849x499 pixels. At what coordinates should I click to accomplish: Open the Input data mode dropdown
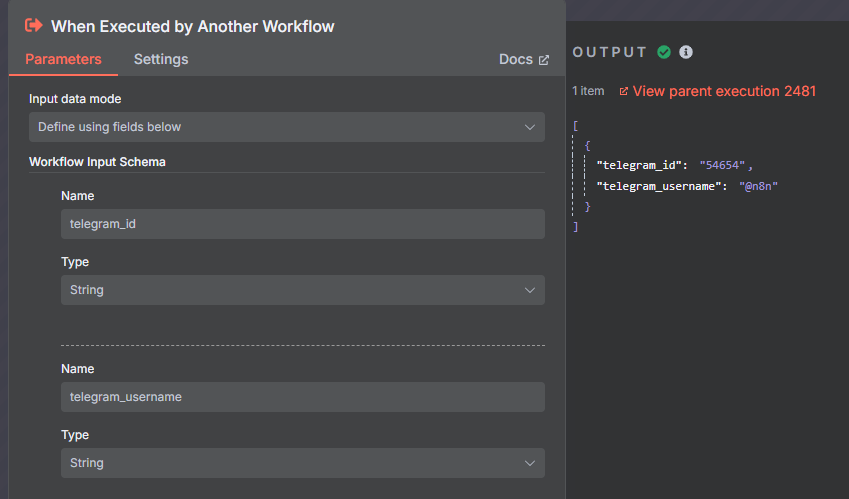click(286, 127)
